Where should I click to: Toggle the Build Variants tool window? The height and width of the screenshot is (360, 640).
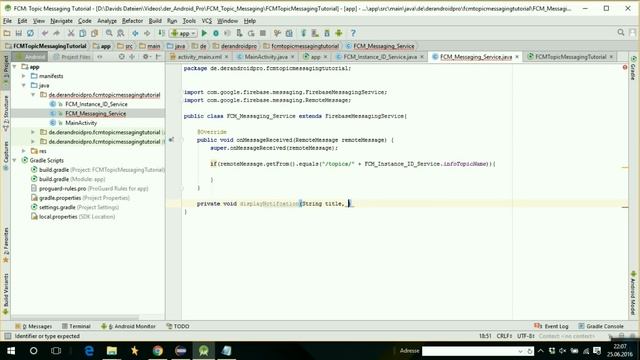(x=6, y=294)
